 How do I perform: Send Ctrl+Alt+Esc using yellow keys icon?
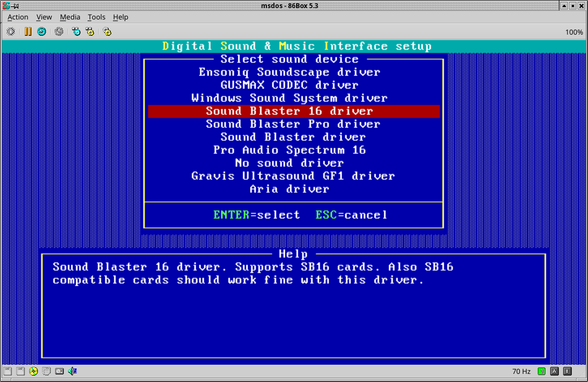tap(90, 31)
